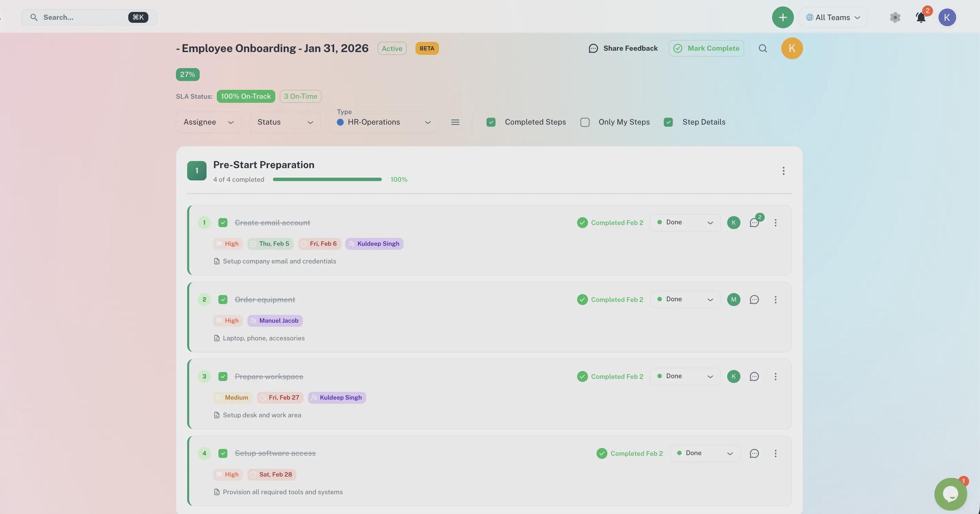The width and height of the screenshot is (980, 514).
Task: Click the Mark Complete button
Action: [x=706, y=48]
